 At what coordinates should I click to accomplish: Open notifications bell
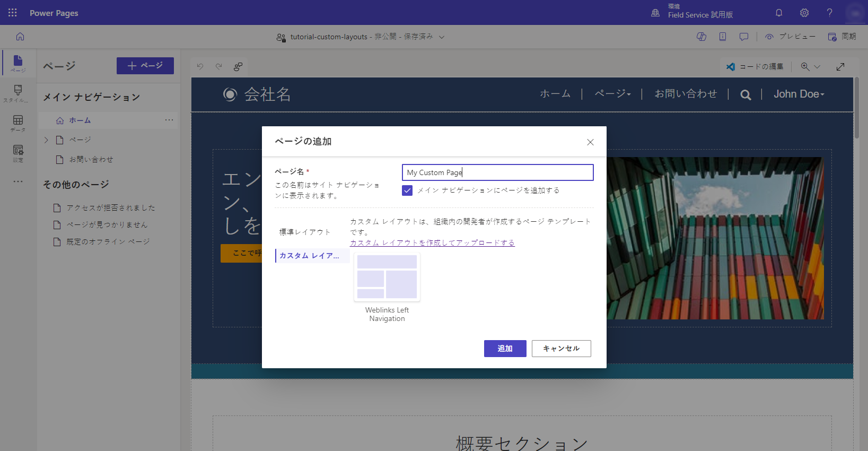(x=779, y=13)
